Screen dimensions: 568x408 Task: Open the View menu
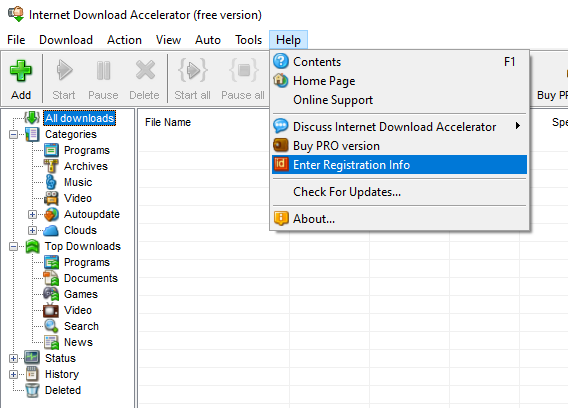[168, 39]
